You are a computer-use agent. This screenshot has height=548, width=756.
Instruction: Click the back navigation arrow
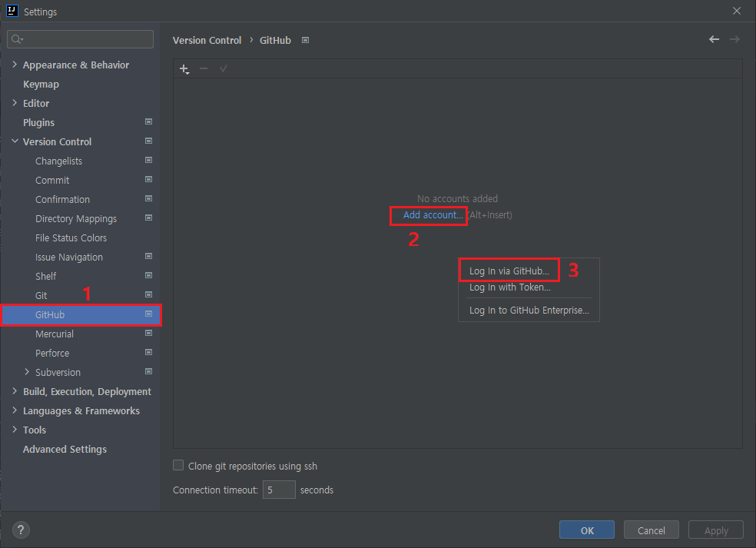[713, 39]
